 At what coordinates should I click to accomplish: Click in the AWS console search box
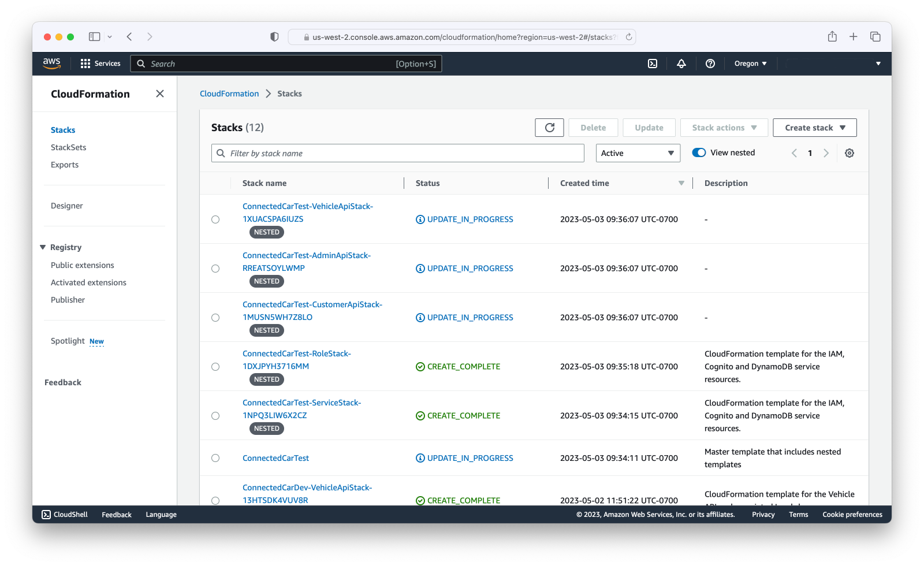click(x=286, y=64)
